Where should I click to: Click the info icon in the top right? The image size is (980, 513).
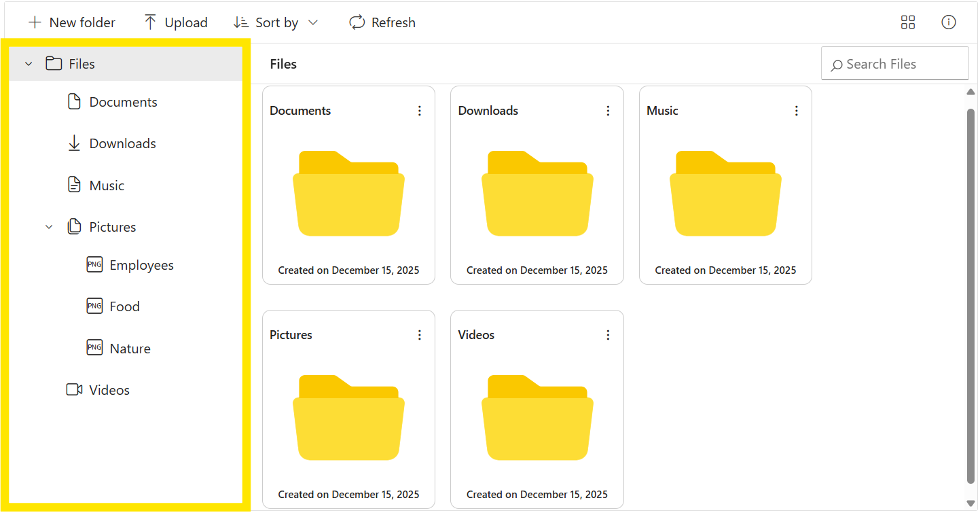click(x=949, y=22)
